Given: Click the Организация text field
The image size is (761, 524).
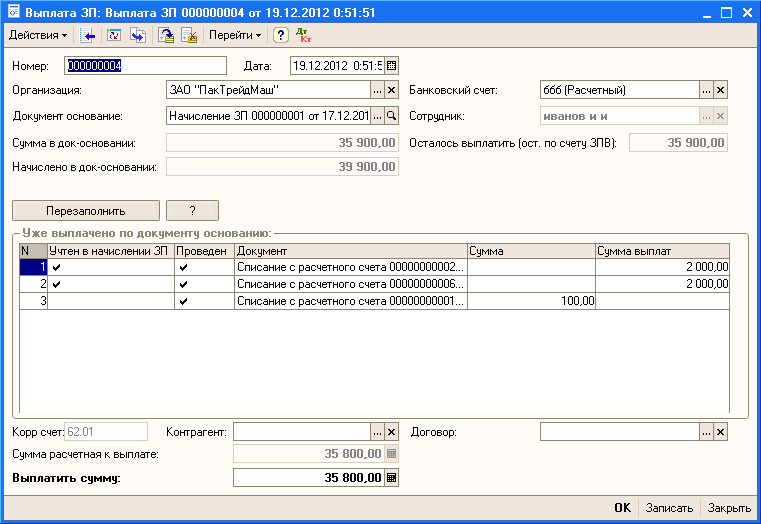Looking at the screenshot, I should (269, 90).
